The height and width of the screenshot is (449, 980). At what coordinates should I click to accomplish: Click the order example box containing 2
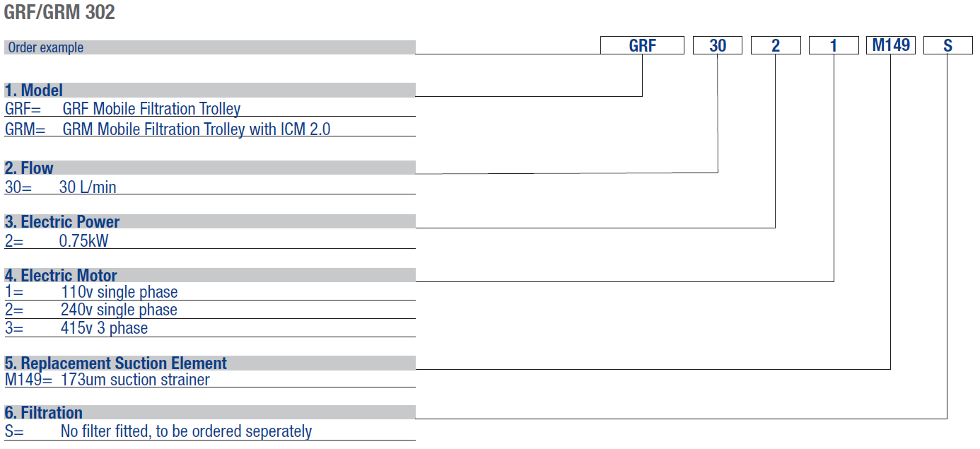click(x=776, y=46)
